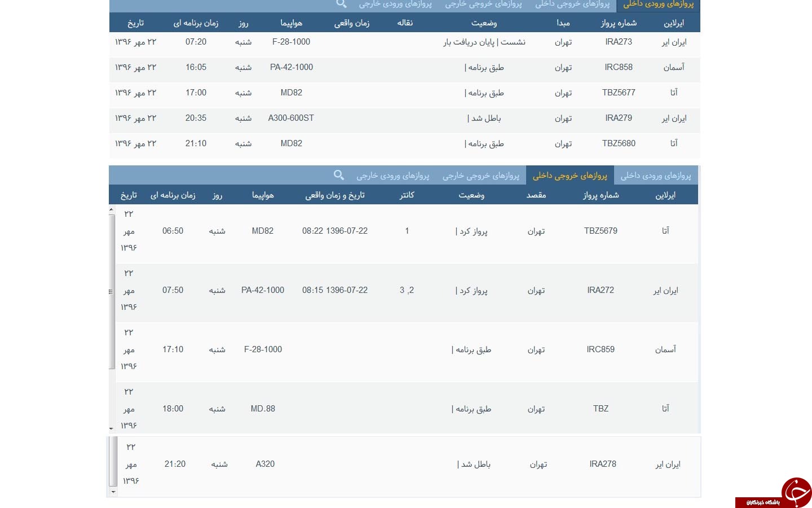Click the status نشست | پایان دریافت بار
This screenshot has width=812, height=508.
(x=484, y=42)
